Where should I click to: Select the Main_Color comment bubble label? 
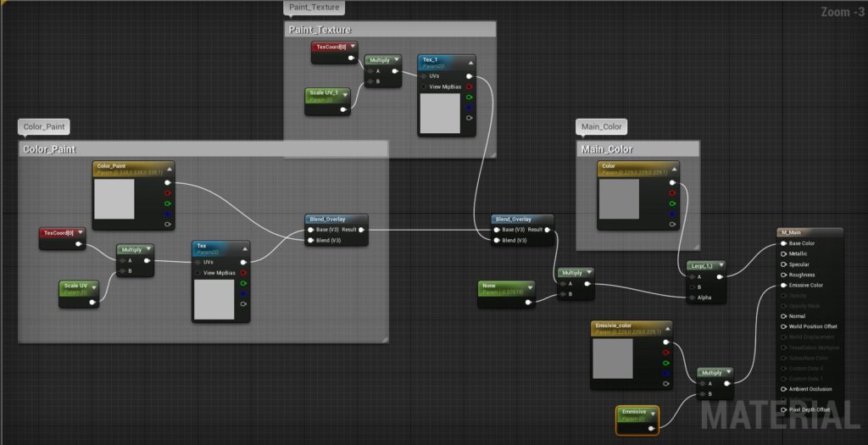601,127
